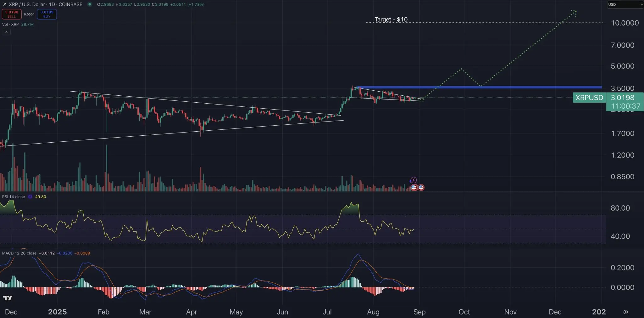This screenshot has height=318, width=644.
Task: Click the X icon beside XRP / U.S. Dollar
Action: point(4,4)
